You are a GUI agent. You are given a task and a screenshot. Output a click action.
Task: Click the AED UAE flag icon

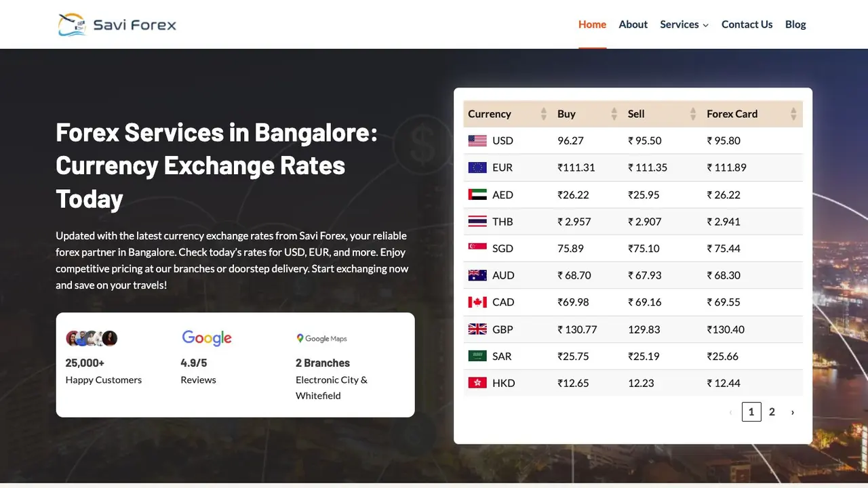point(477,195)
